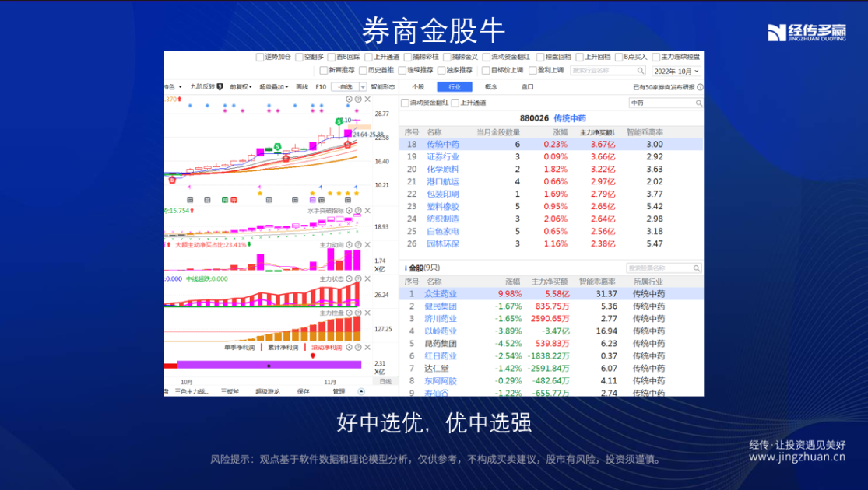
Task: Open help for 主力控盘 indicator
Action: point(358,313)
